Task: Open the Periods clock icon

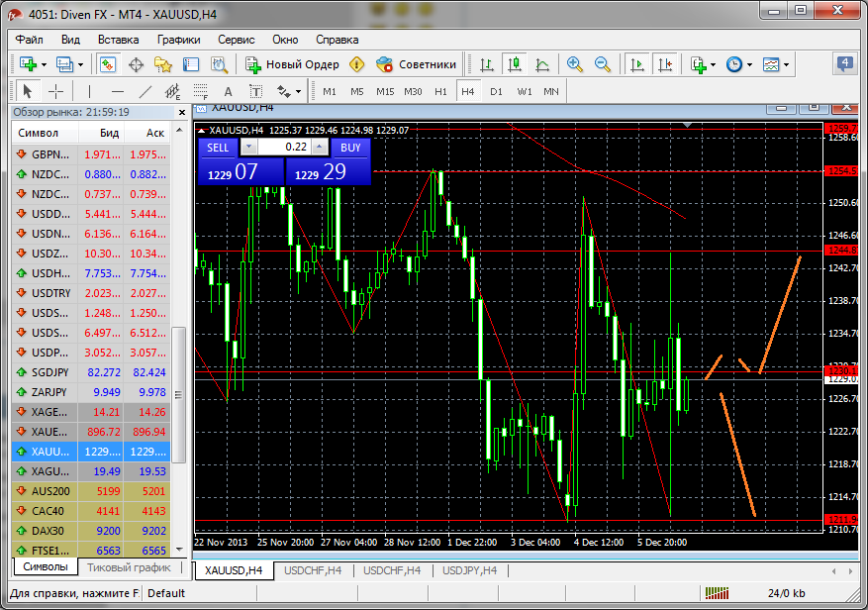Action: pos(734,64)
